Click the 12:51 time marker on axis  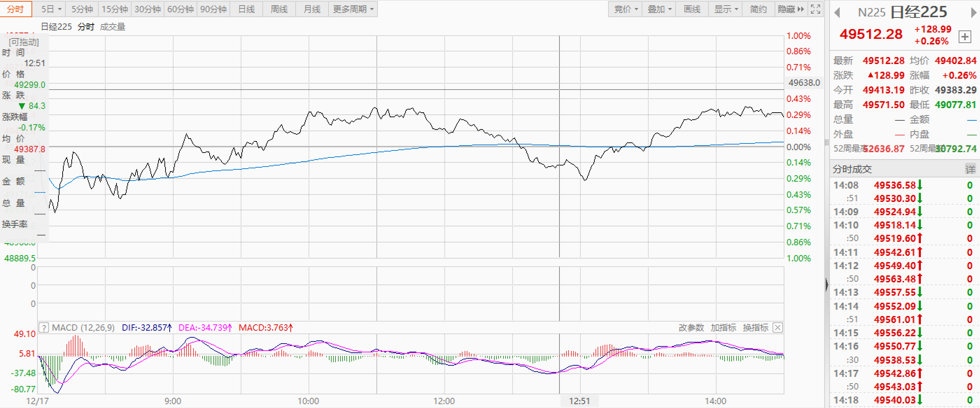tap(579, 401)
